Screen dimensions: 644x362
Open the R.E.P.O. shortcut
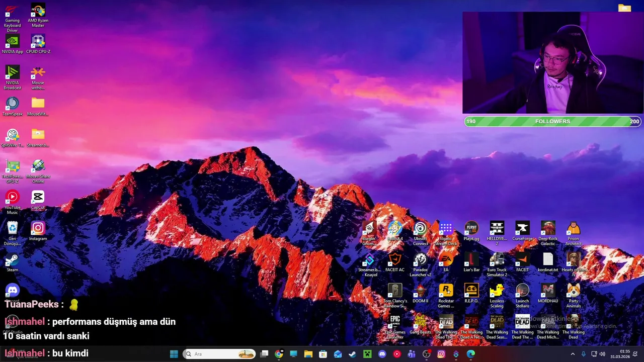point(471,294)
